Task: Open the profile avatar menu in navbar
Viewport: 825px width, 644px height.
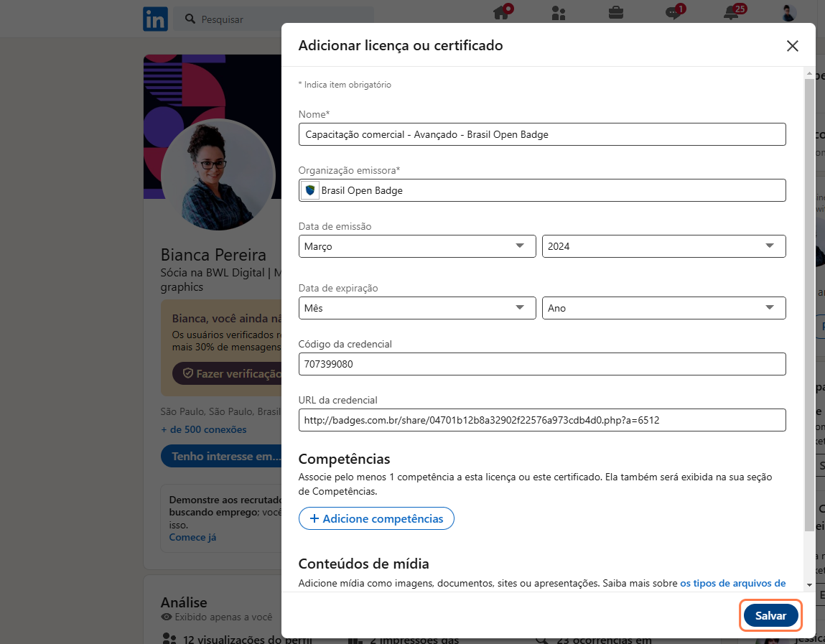Action: coord(788,13)
